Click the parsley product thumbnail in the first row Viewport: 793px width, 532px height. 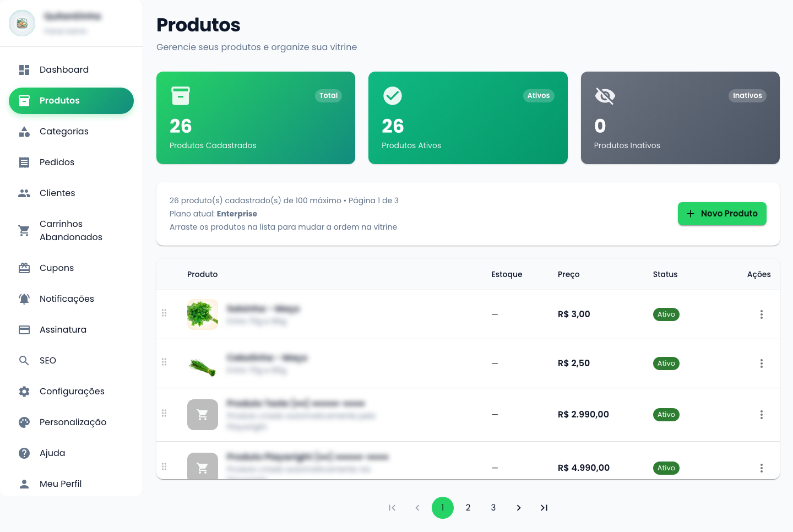(x=202, y=314)
